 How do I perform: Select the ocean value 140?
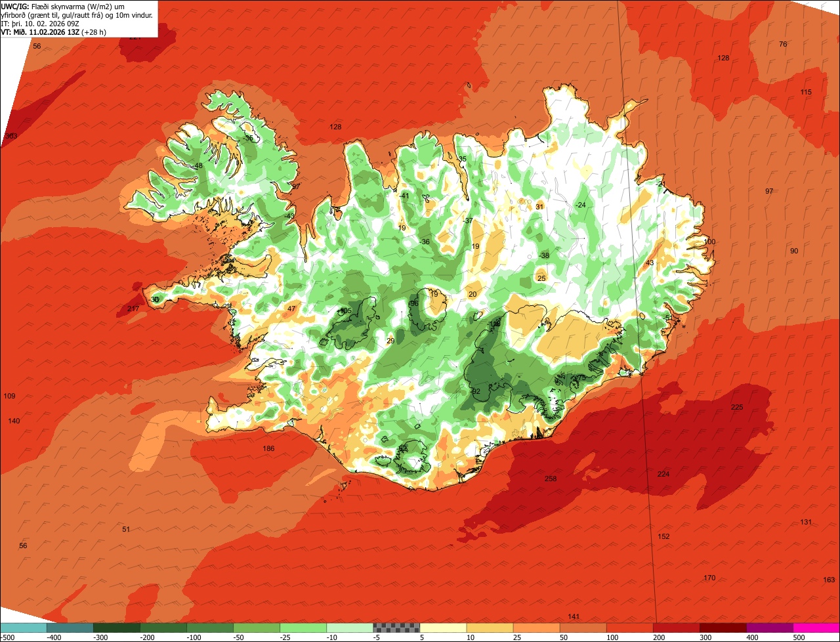(x=14, y=421)
